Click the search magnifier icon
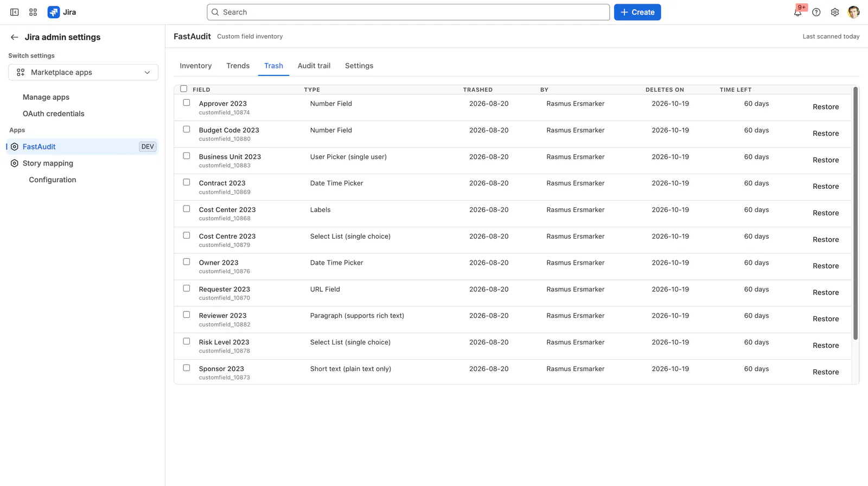Screen dimensions: 868x486 click(215, 12)
